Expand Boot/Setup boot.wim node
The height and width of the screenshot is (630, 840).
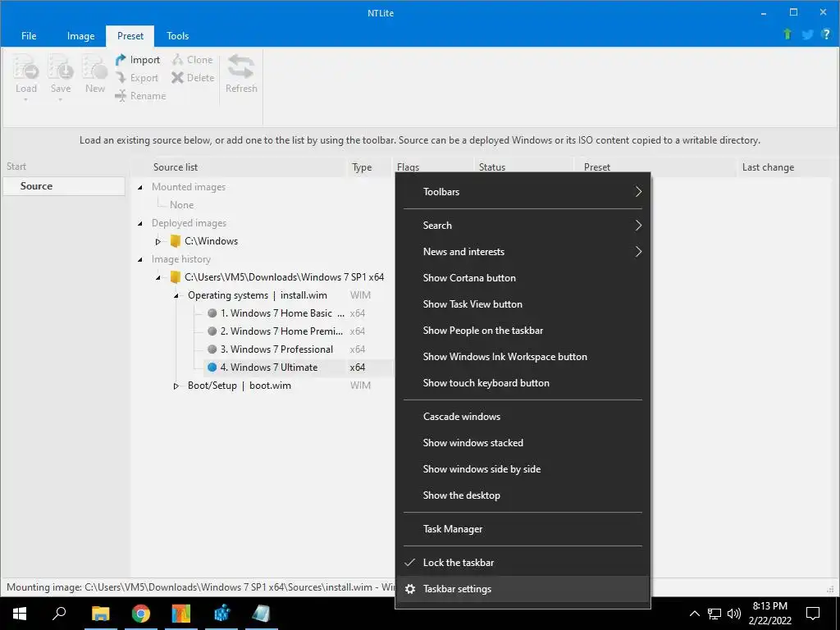pyautogui.click(x=176, y=386)
